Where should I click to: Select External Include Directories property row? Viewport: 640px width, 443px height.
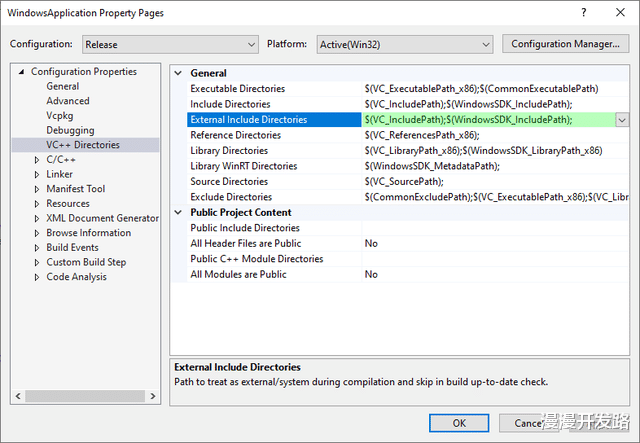click(x=407, y=120)
